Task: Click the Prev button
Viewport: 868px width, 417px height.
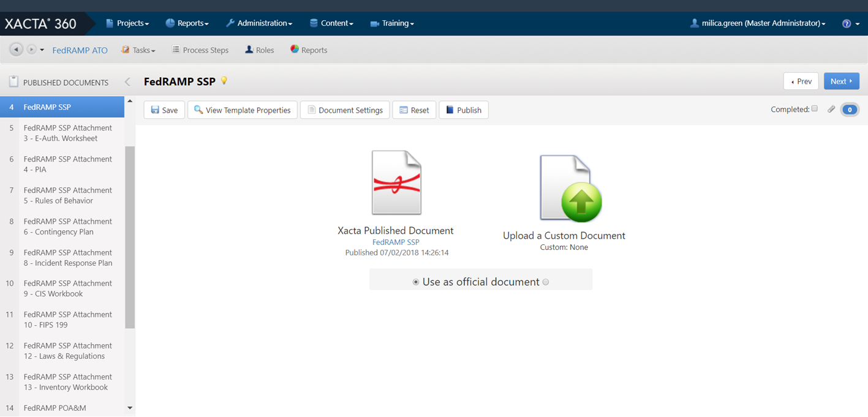Action: point(801,81)
